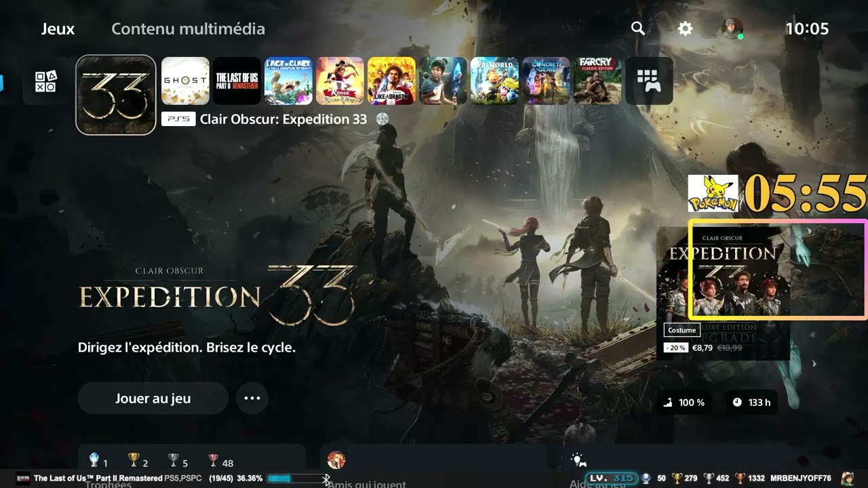Open the 133 h playtime chip
This screenshot has height=488, width=868.
point(751,403)
